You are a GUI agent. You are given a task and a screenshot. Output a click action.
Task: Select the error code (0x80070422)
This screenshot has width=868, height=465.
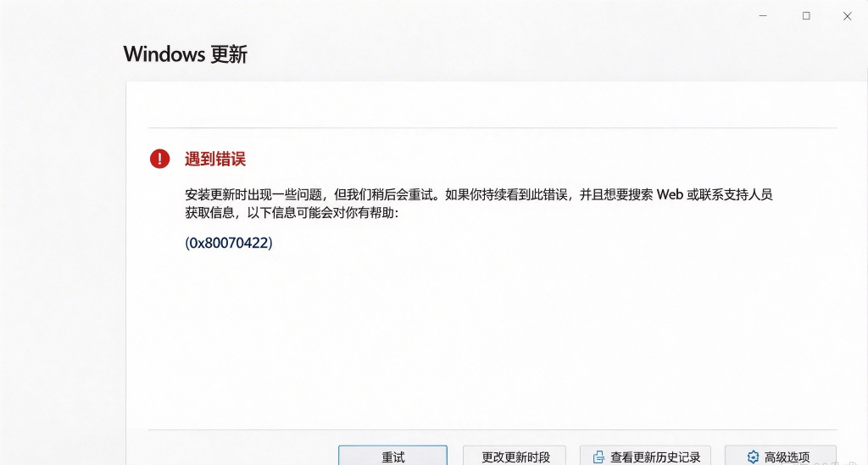click(x=229, y=243)
